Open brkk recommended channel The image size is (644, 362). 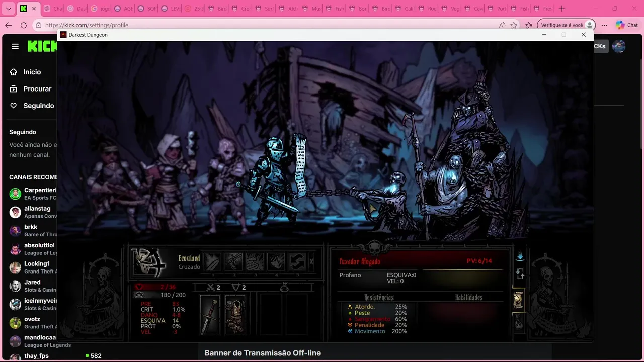coord(33,230)
